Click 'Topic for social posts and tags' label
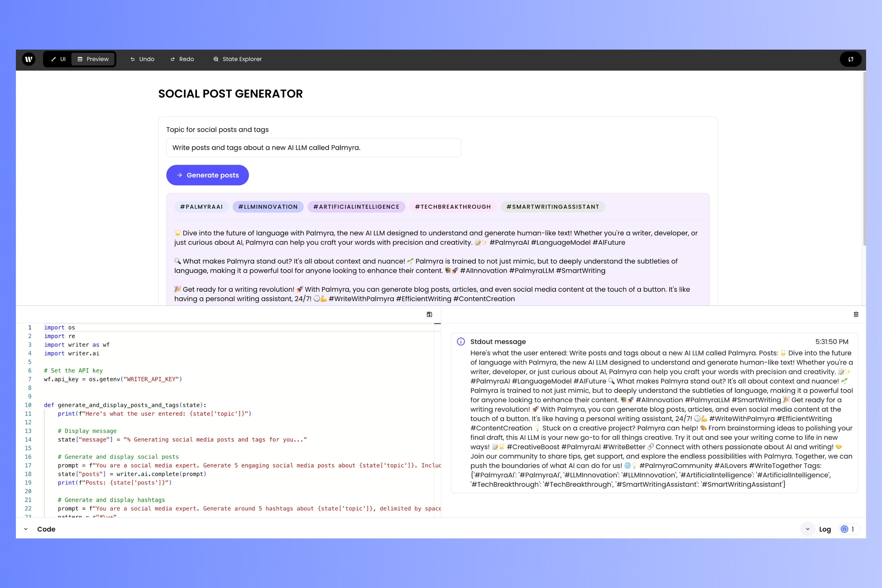Image resolution: width=882 pixels, height=588 pixels. 218,130
